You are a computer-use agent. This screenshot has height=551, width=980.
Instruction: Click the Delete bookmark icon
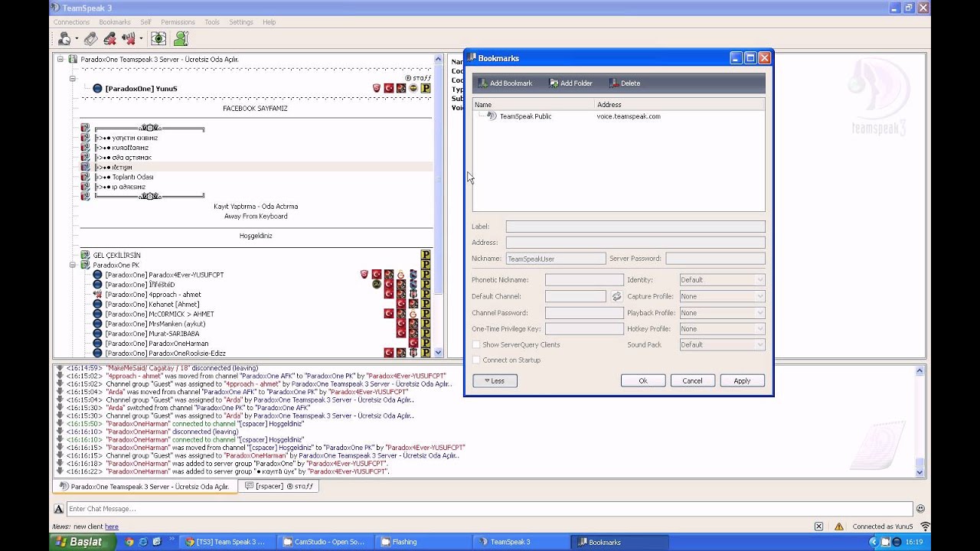[x=614, y=83]
